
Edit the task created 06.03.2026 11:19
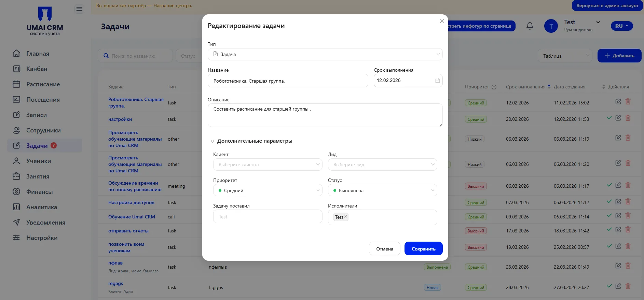(x=618, y=138)
